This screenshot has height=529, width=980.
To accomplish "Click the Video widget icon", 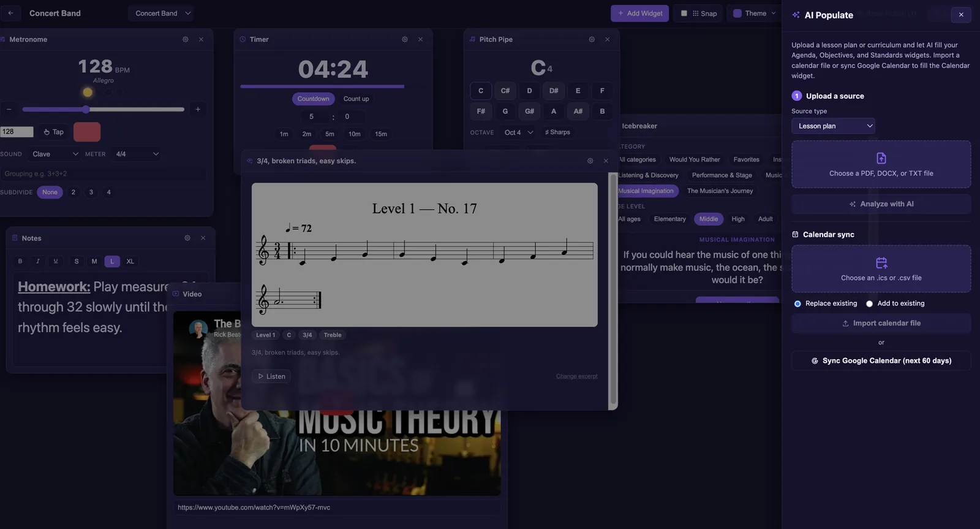I will point(176,294).
